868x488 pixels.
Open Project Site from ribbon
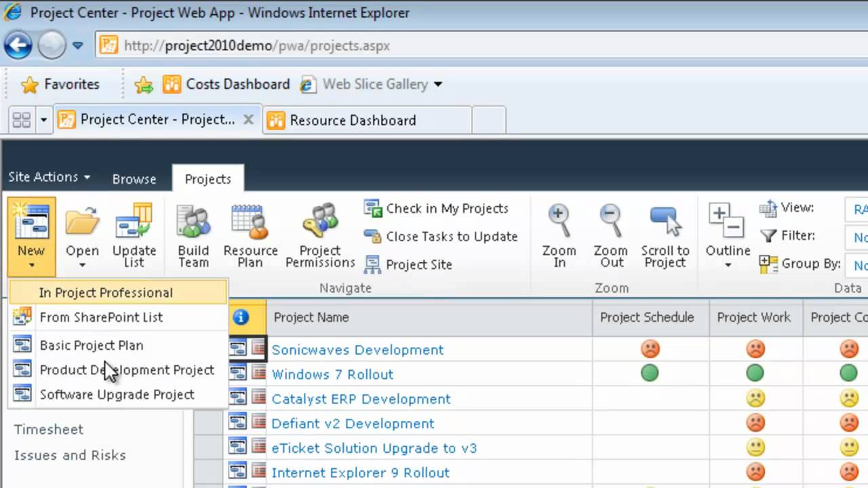(x=408, y=264)
